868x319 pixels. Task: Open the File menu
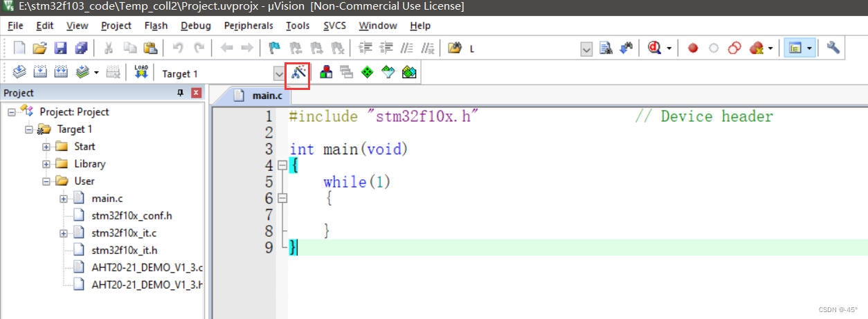[x=15, y=26]
